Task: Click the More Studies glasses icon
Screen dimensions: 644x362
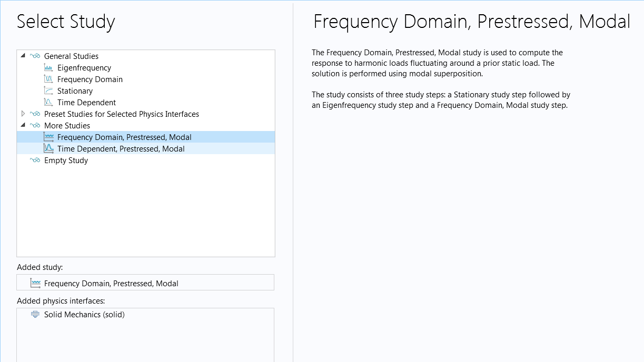Action: 35,126
